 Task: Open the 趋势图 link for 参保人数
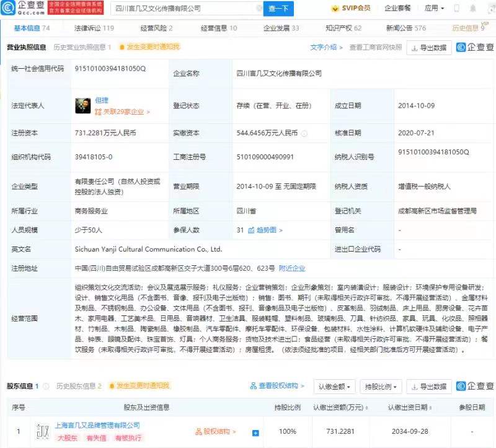click(x=265, y=230)
